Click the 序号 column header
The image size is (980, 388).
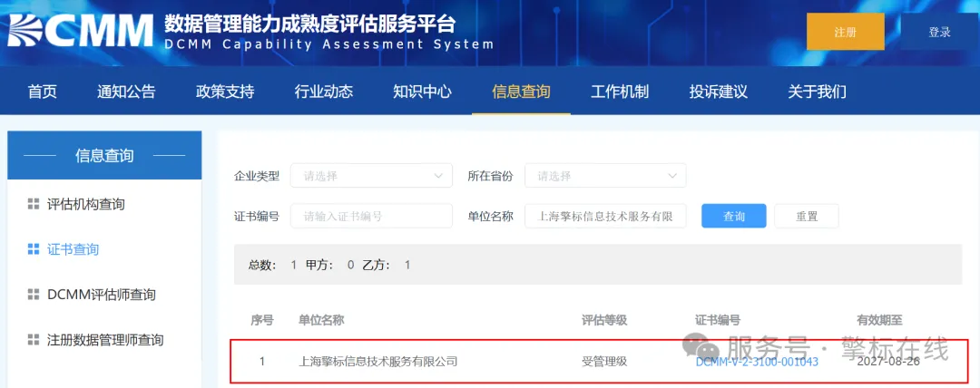tap(262, 321)
